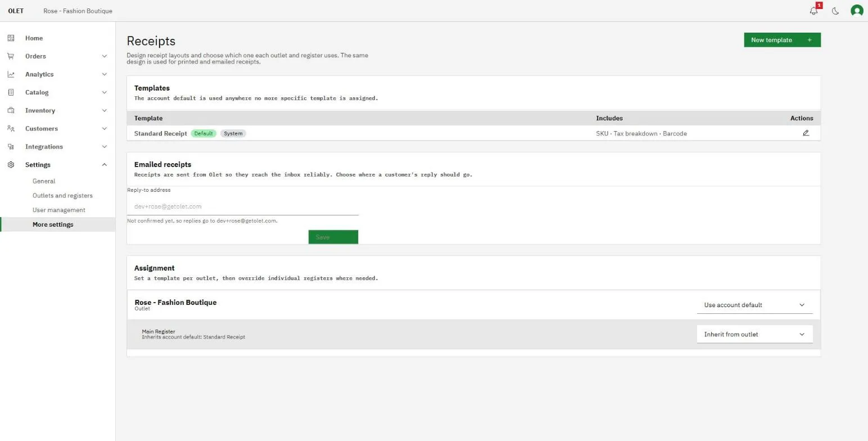Select More settings in sidebar

tap(53, 224)
